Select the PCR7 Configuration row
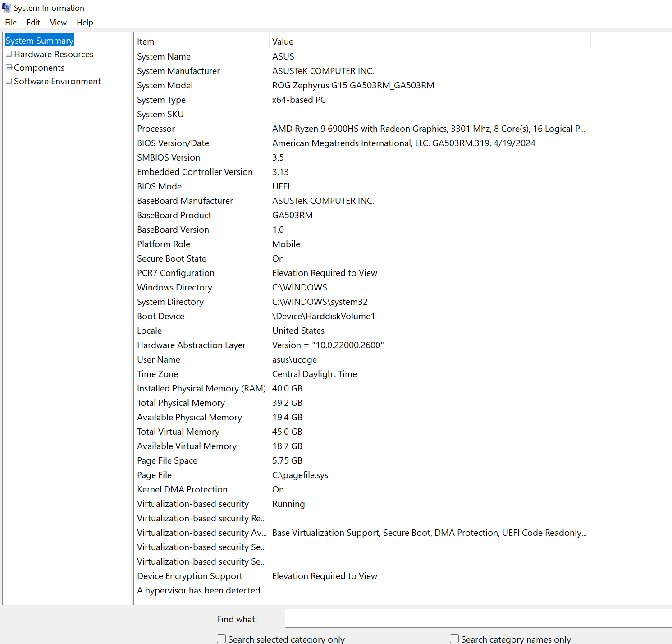The width and height of the screenshot is (672, 644). point(362,273)
